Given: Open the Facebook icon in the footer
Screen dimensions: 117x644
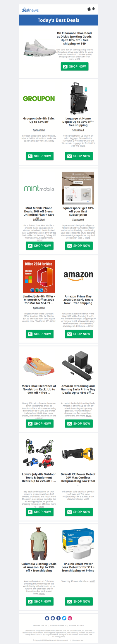Looking at the screenshot, I should click(x=58, y=618).
